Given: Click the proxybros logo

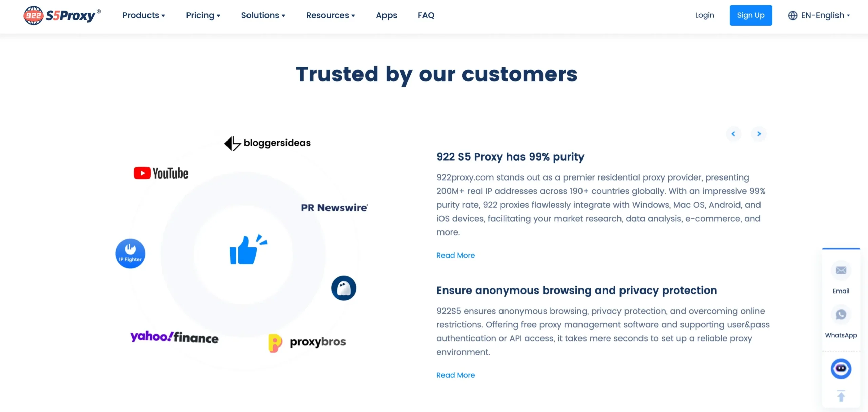Looking at the screenshot, I should (307, 342).
